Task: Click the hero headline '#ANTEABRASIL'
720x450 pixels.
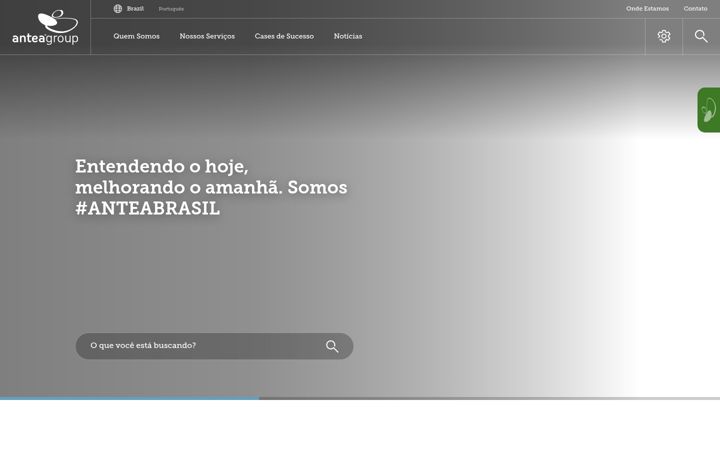Action: point(147,208)
